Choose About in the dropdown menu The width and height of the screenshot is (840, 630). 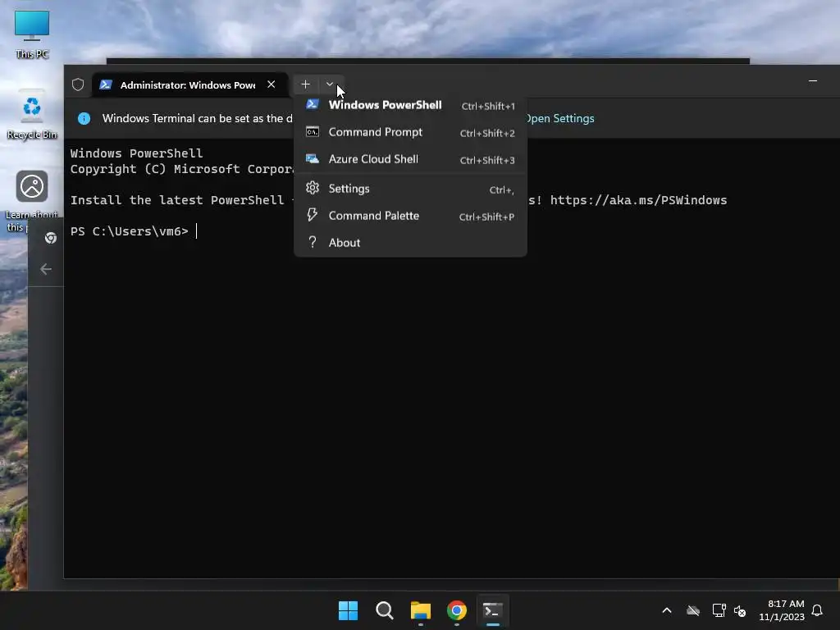pos(410,243)
